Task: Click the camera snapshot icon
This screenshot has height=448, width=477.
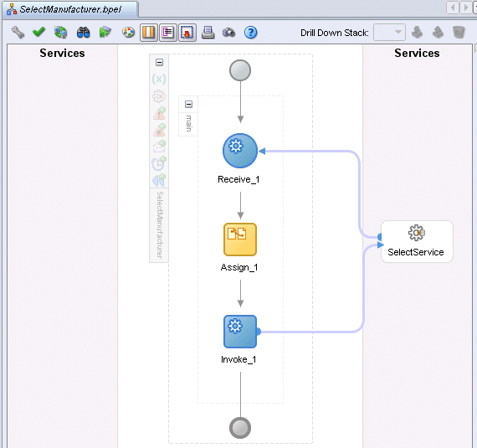Action: coord(228,33)
